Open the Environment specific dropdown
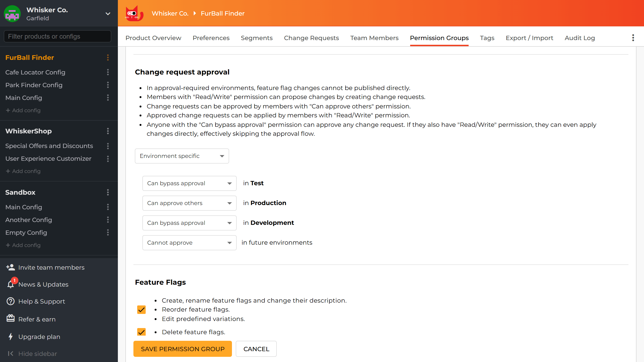 pyautogui.click(x=182, y=156)
